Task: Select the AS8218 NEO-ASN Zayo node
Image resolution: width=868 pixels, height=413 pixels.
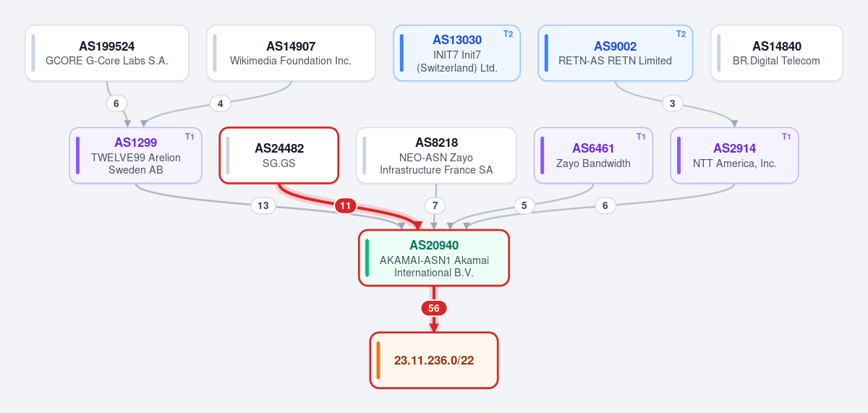Action: coord(436,156)
